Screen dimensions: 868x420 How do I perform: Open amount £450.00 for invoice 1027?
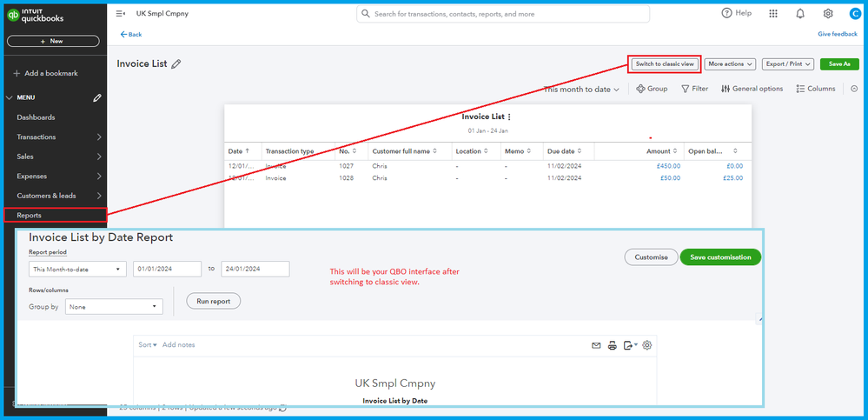pos(669,166)
